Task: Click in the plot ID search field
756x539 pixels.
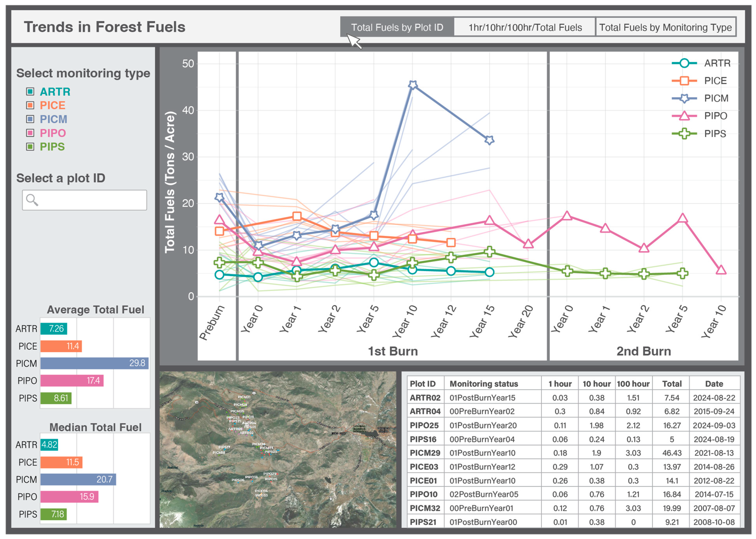Action: pos(90,200)
